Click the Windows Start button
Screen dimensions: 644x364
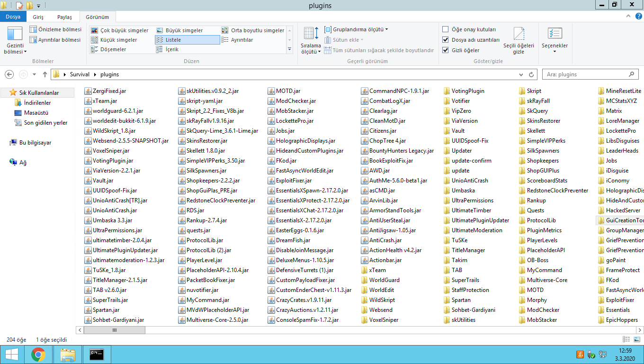click(x=11, y=355)
